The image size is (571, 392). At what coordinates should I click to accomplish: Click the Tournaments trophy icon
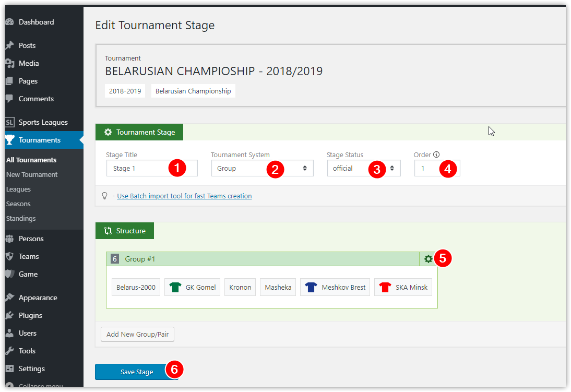10,140
